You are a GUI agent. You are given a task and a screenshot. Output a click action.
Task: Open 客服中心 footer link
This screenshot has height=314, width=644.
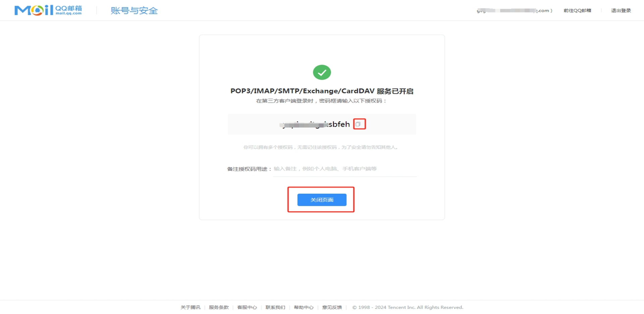[247, 307]
